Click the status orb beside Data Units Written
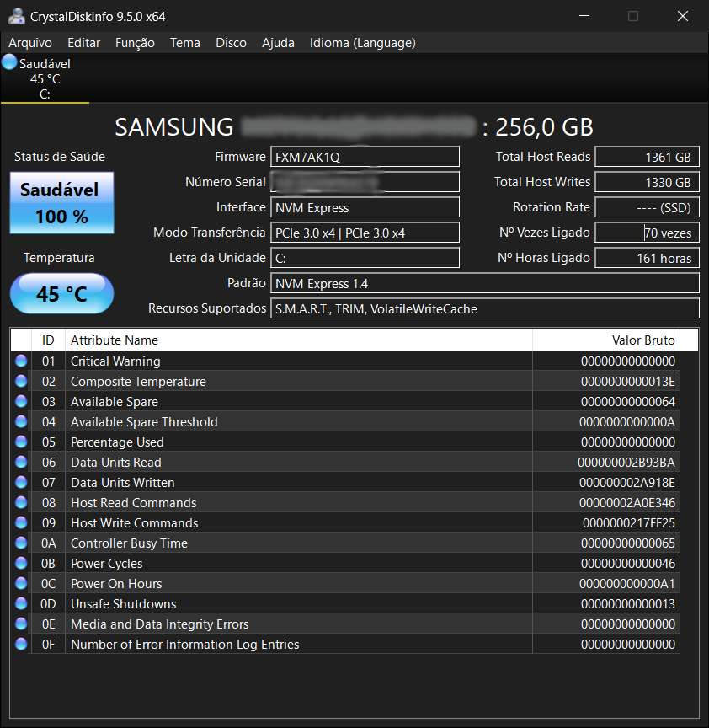Image resolution: width=709 pixels, height=728 pixels. 21,482
